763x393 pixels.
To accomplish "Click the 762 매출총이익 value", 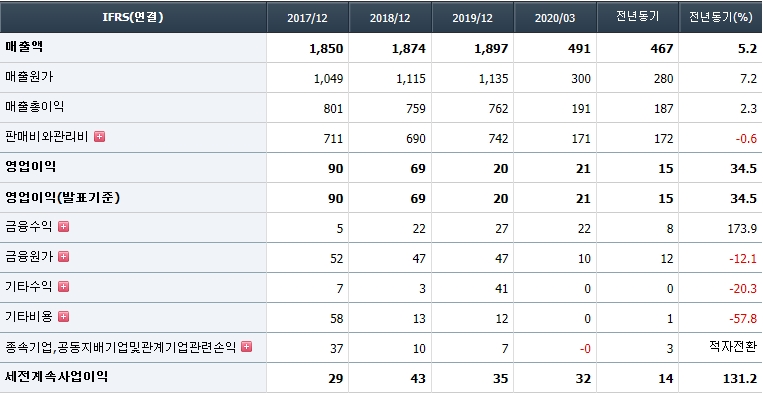I will point(498,108).
